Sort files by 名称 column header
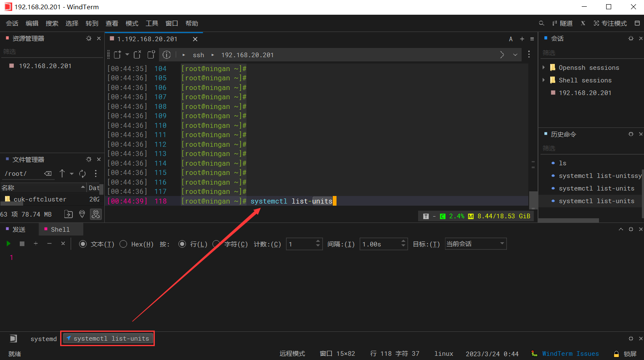Viewport: 644px width, 360px height. click(43, 188)
